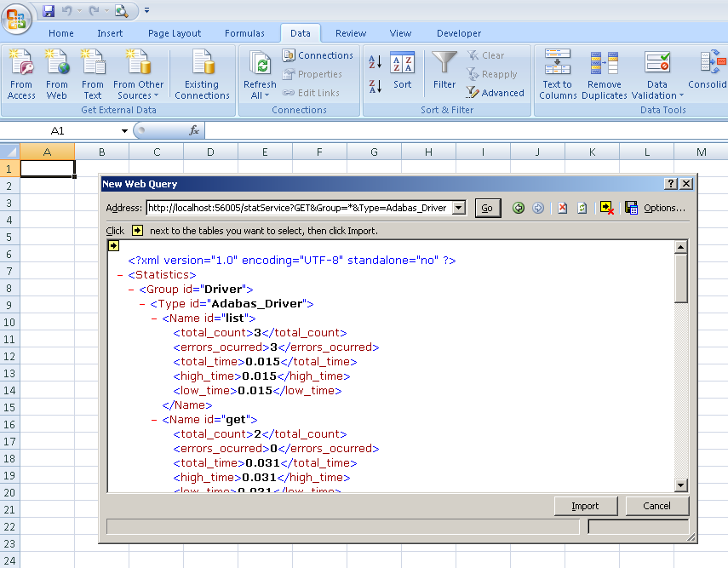This screenshot has height=568, width=728.
Task: Refresh the web query page
Action: point(582,208)
